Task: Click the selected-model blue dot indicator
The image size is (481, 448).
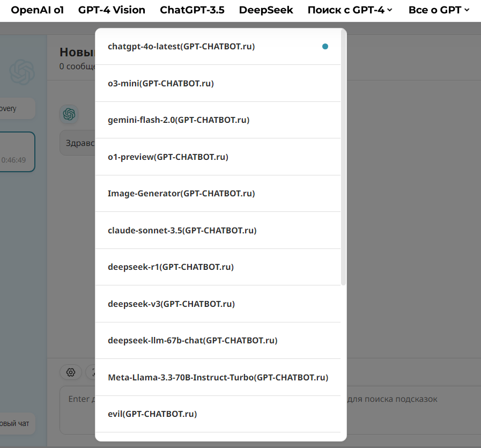Action: tap(325, 46)
